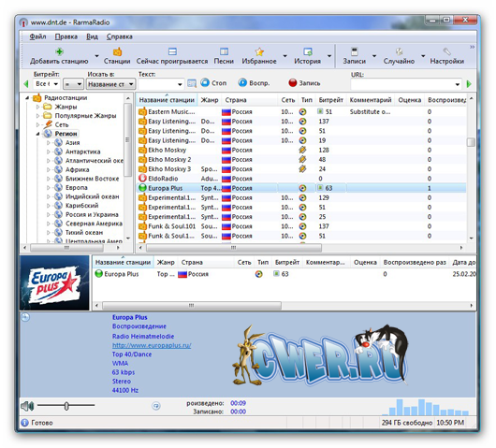Open the Битрейт 'Все' combo box
The image size is (496, 448).
click(x=47, y=84)
